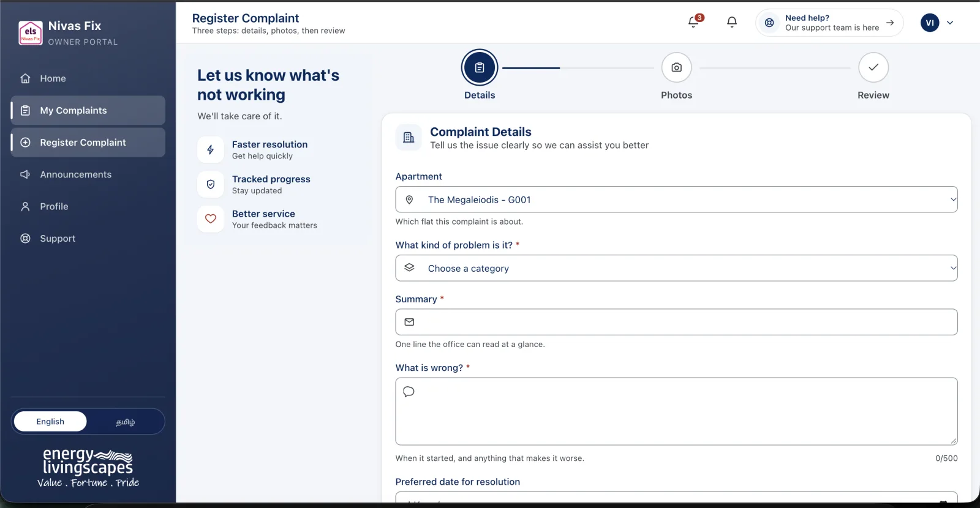Click 'One line the office can read' hint

point(470,345)
